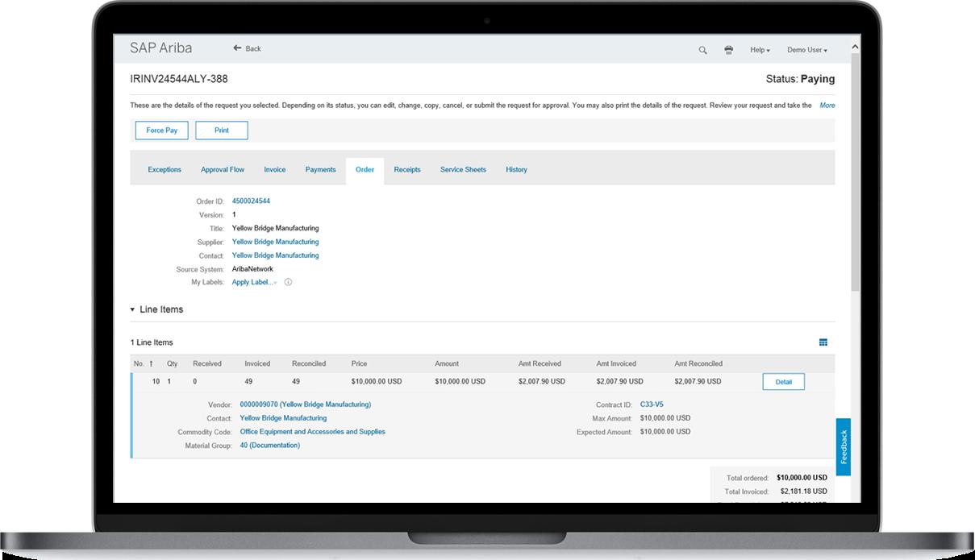Click the printer icon in header
This screenshot has height=560, width=975.
(x=729, y=50)
